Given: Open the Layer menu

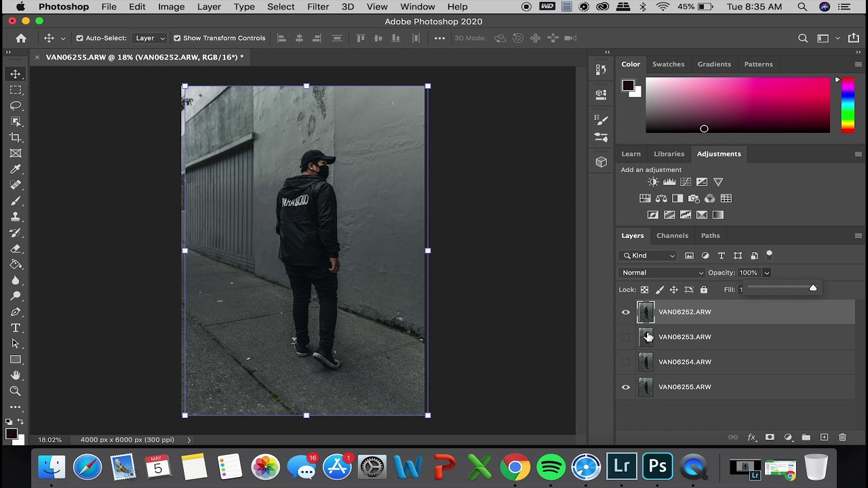Looking at the screenshot, I should coord(209,7).
